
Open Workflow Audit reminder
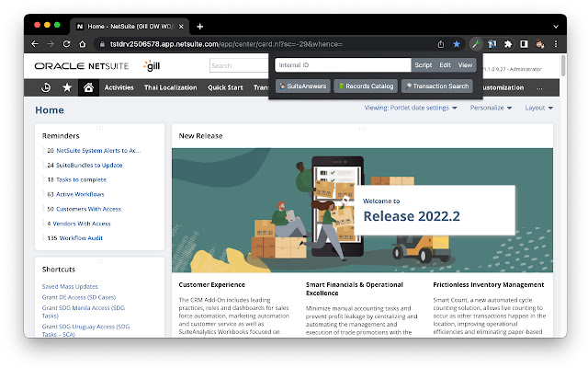tap(81, 238)
